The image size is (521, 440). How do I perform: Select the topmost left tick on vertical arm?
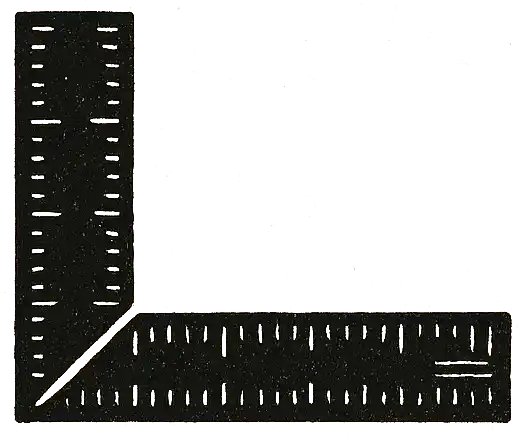click(x=43, y=29)
